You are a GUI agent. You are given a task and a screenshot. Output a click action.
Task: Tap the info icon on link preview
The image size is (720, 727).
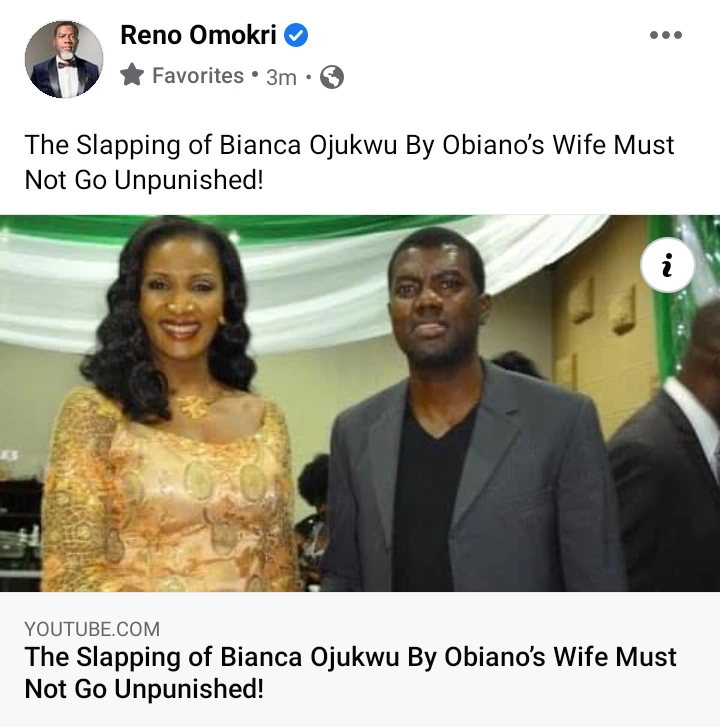click(669, 265)
